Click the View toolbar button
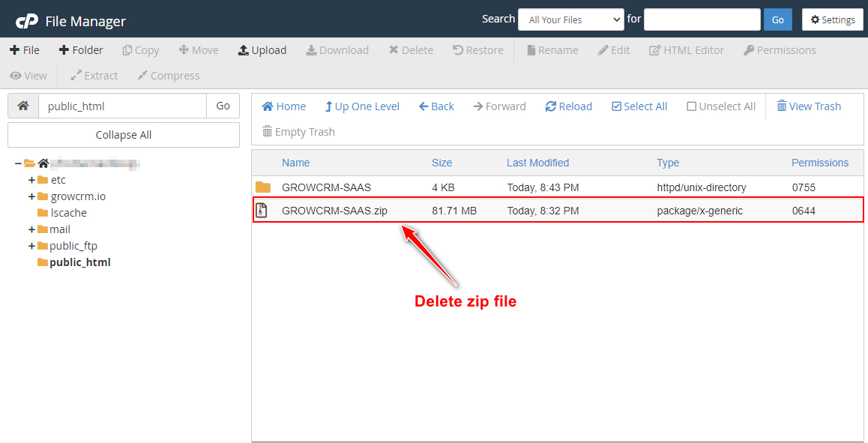868x443 pixels. tap(28, 76)
